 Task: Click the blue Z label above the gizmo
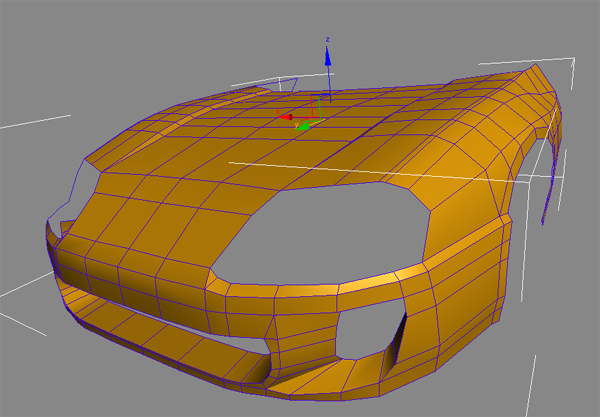click(x=327, y=40)
